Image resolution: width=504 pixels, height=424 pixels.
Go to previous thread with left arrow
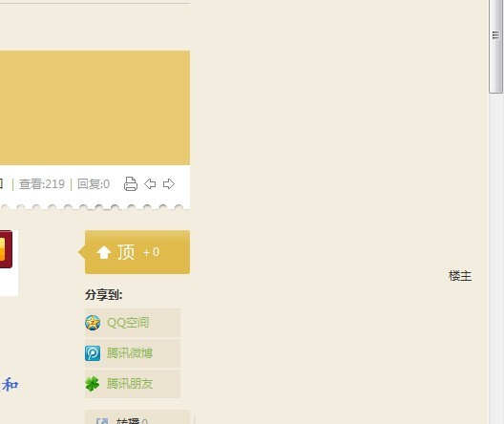click(150, 184)
